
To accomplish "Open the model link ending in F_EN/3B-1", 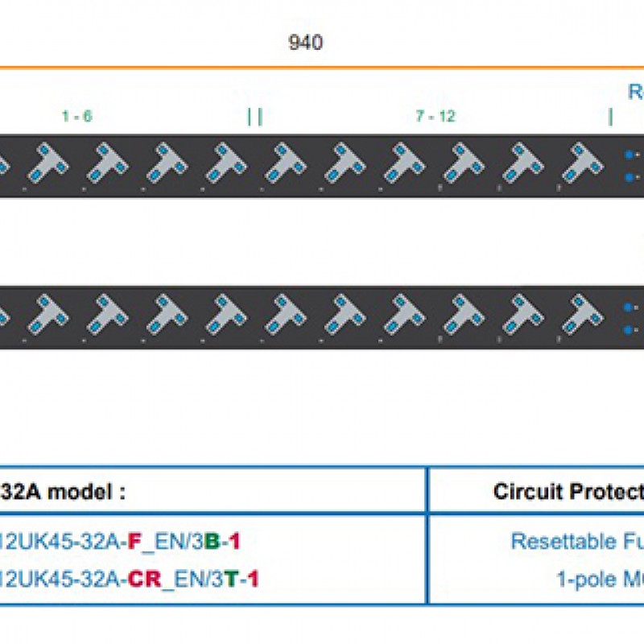I will point(120,541).
